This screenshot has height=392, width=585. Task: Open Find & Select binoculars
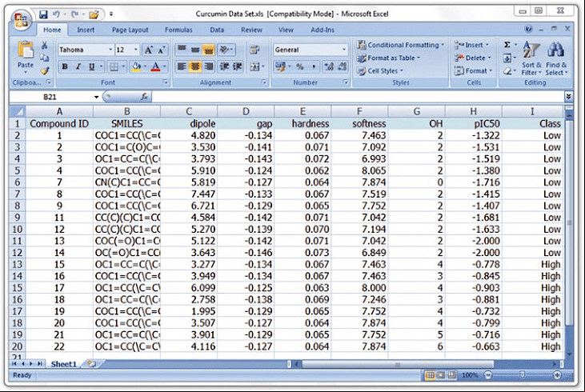[x=556, y=58]
